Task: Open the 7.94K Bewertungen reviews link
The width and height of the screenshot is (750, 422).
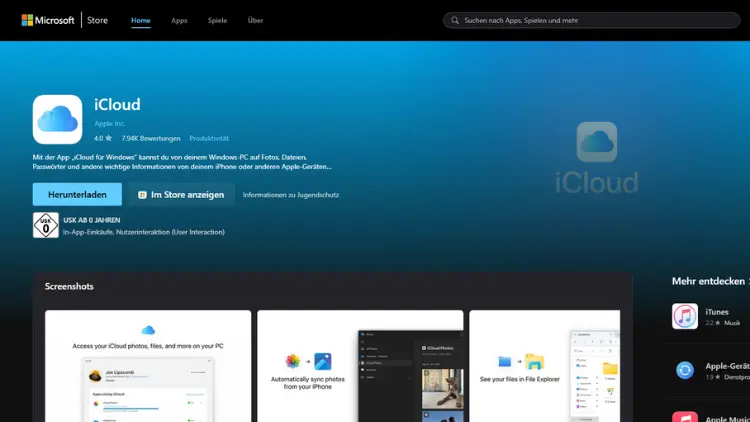Action: (151, 138)
